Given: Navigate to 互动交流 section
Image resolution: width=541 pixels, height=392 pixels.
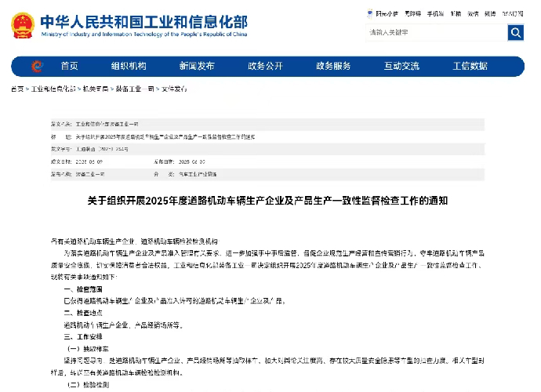Looking at the screenshot, I should pyautogui.click(x=401, y=66).
